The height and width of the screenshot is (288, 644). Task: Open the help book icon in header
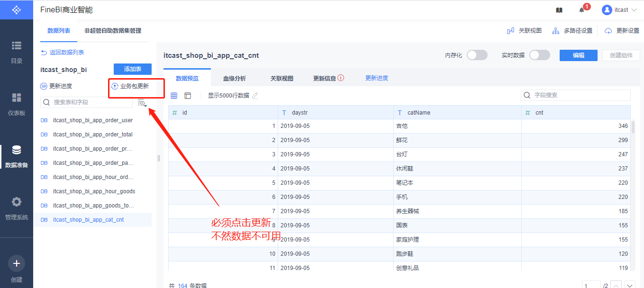(x=559, y=10)
